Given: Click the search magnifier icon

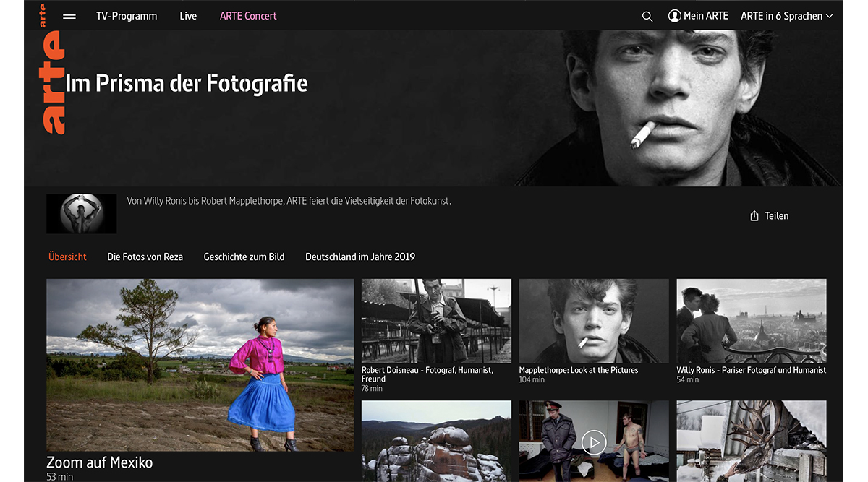Looking at the screenshot, I should coord(647,17).
